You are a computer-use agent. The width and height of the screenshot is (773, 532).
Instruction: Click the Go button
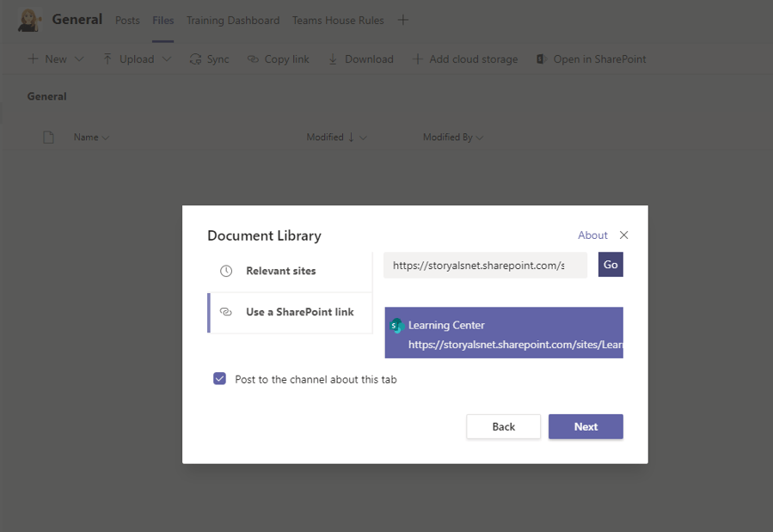[x=610, y=265]
